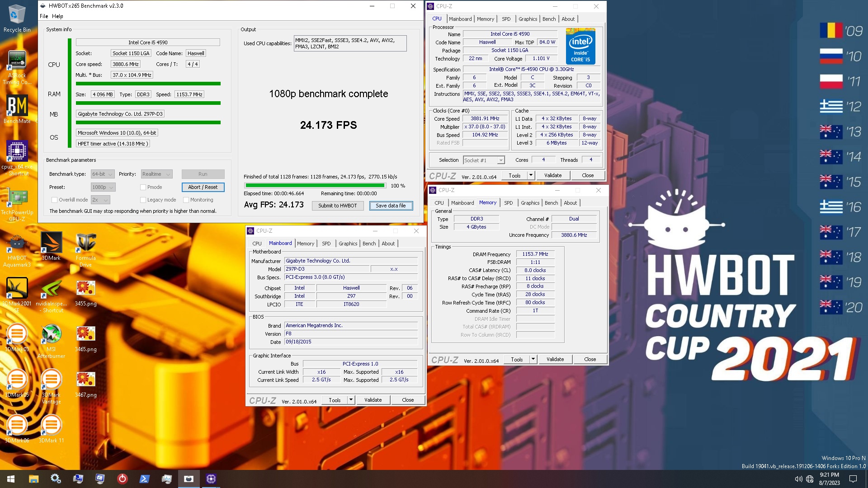Click Validate in CPU-Z Memory window
This screenshot has height=488, width=868.
(x=555, y=359)
